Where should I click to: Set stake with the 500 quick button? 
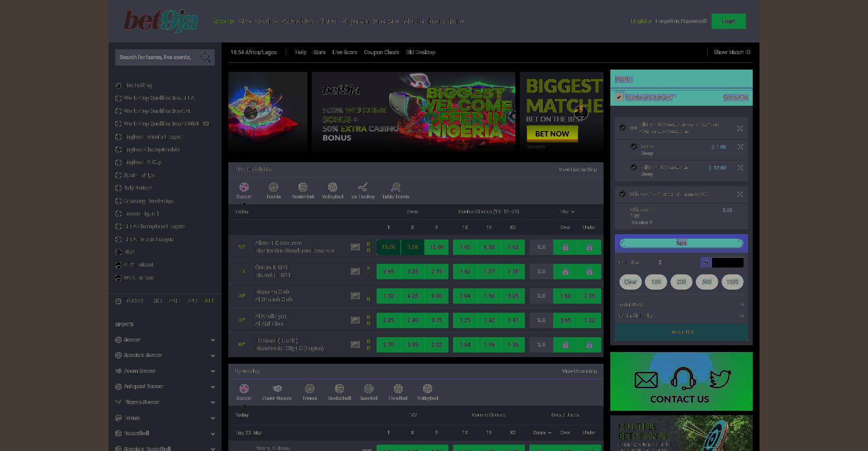(x=707, y=282)
